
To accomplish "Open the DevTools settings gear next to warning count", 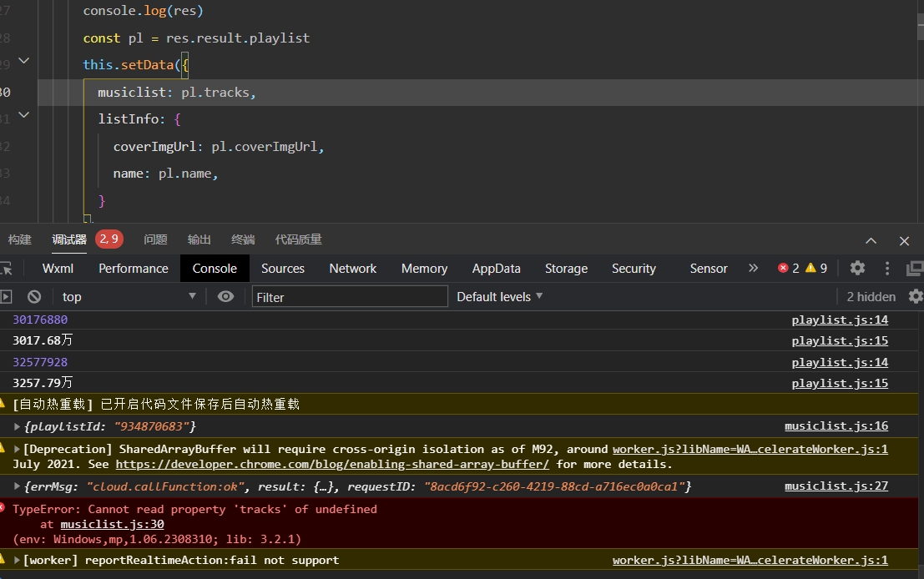I will 857,268.
